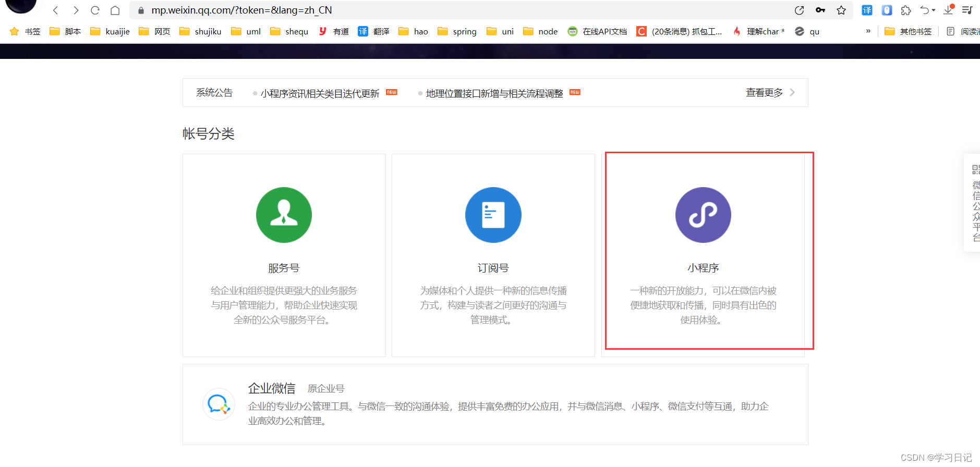Open the 其他书签 folder
980x467 pixels.
[x=908, y=31]
